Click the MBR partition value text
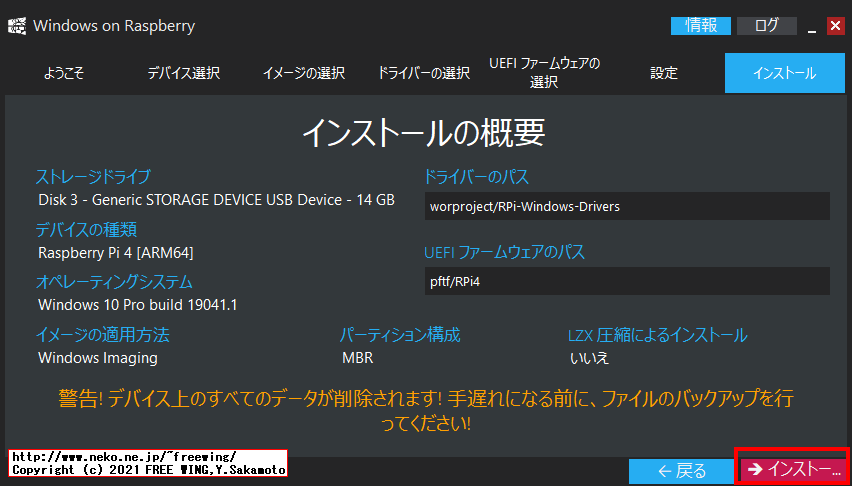The height and width of the screenshot is (486, 852). click(x=358, y=358)
